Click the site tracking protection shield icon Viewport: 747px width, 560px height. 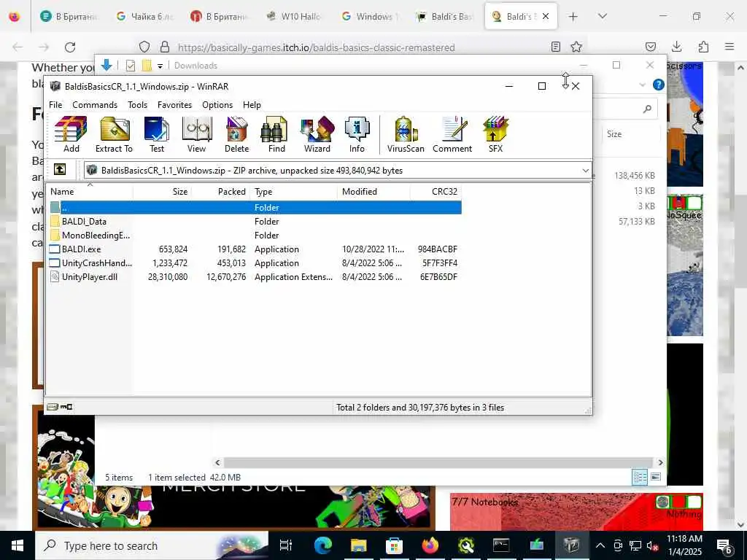(144, 47)
